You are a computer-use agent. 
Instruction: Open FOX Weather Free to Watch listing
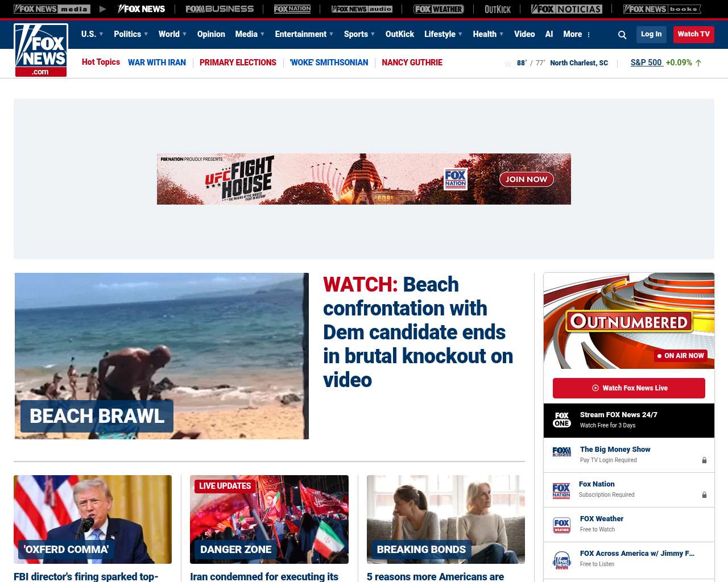tap(629, 524)
